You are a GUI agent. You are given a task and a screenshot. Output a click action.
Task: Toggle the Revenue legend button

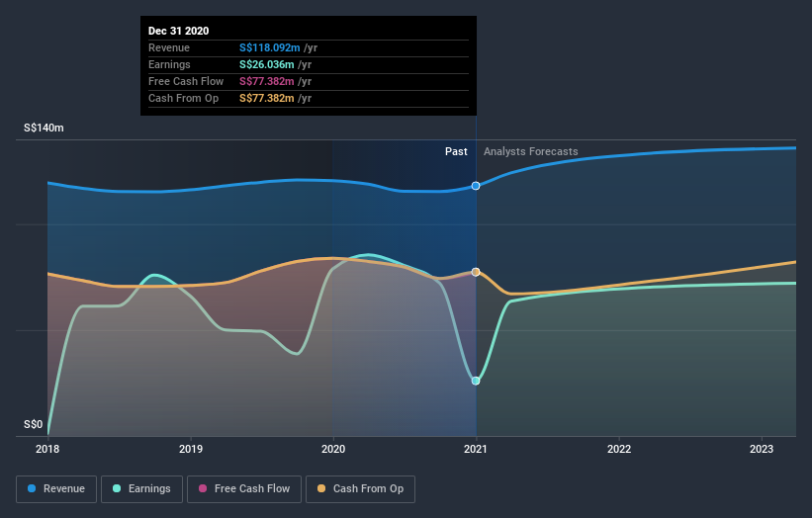tap(56, 489)
